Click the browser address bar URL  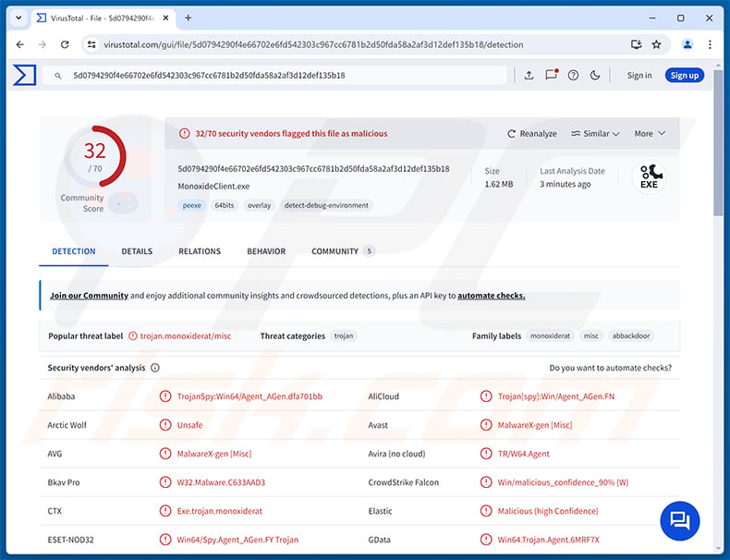click(x=313, y=44)
